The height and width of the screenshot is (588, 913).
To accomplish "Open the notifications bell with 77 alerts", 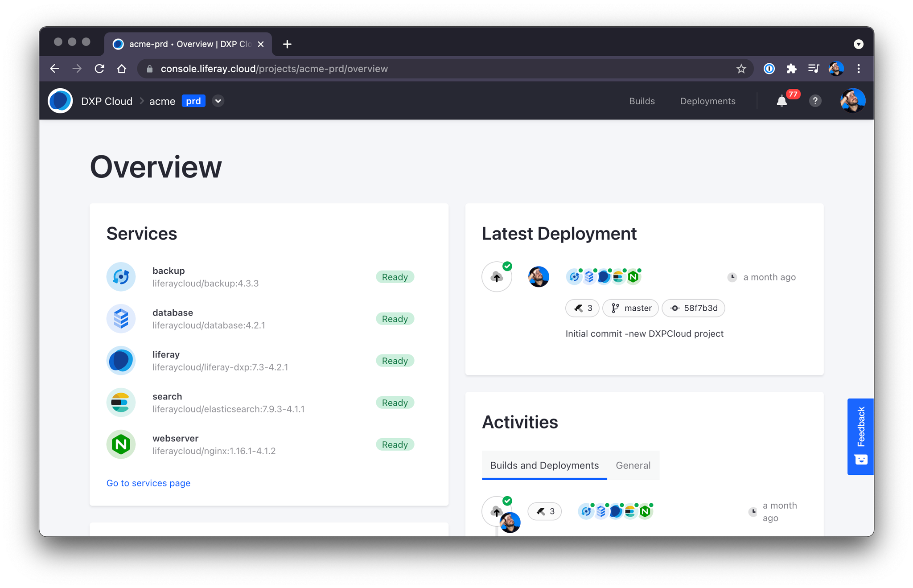I will pyautogui.click(x=781, y=101).
